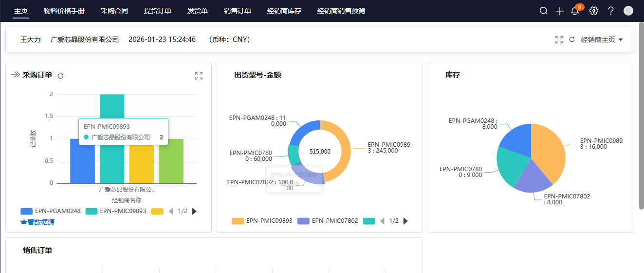Image resolution: width=644 pixels, height=273 pixels.
Task: Refresh the 采购订单 chart
Action: coord(60,76)
